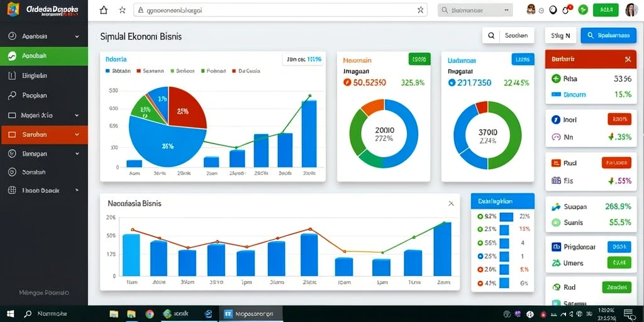Click the home icon in browser toolbar
This screenshot has height=322, width=644.
tap(104, 10)
